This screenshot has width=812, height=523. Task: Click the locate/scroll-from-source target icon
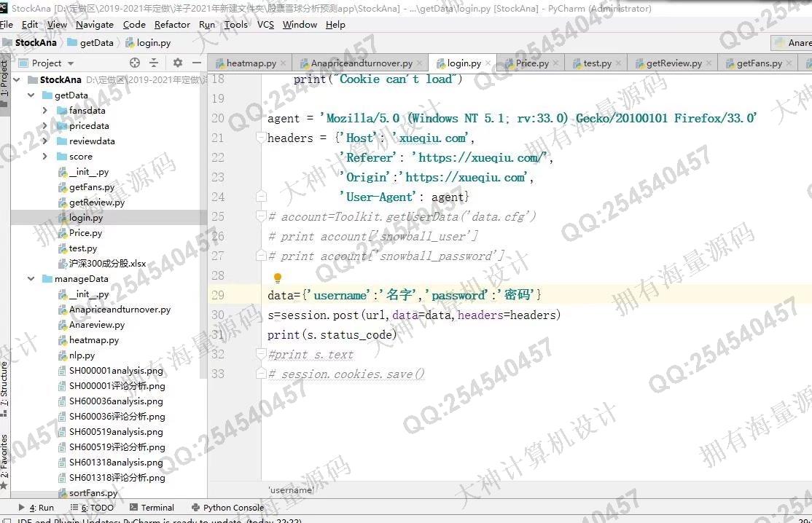coord(135,63)
